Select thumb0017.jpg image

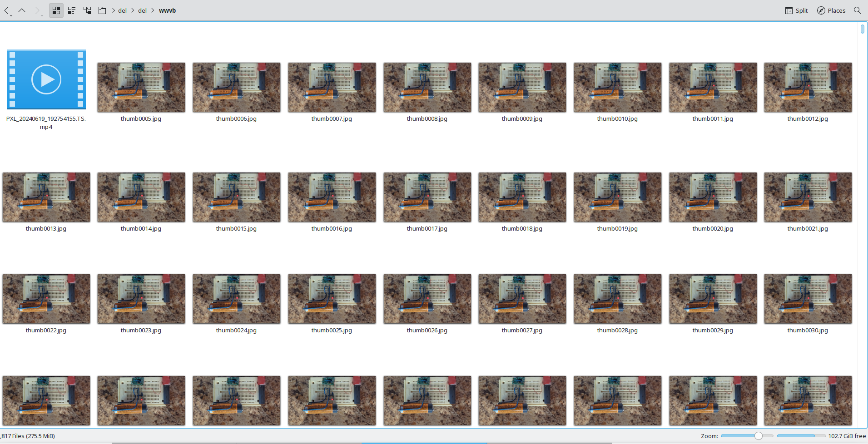coord(427,197)
